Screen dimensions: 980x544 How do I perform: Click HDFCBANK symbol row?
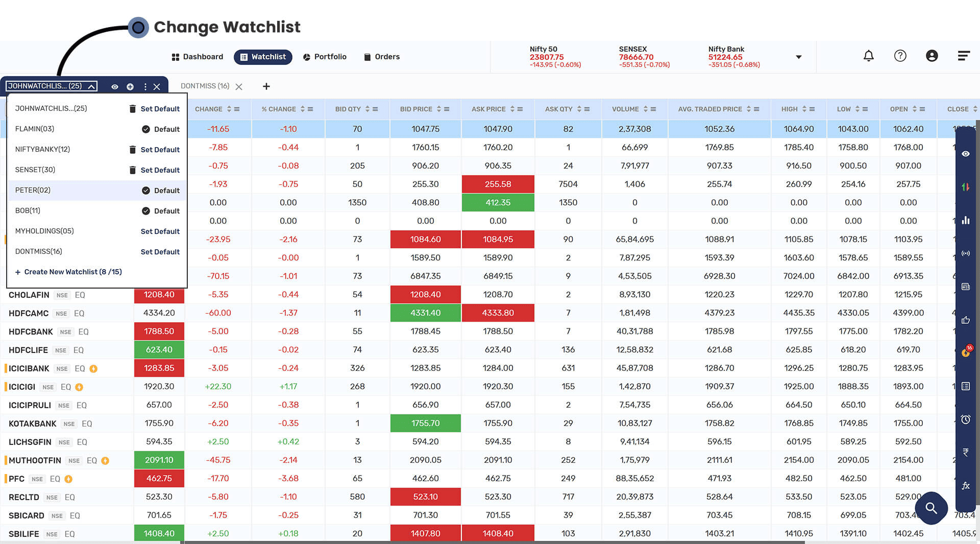click(31, 332)
